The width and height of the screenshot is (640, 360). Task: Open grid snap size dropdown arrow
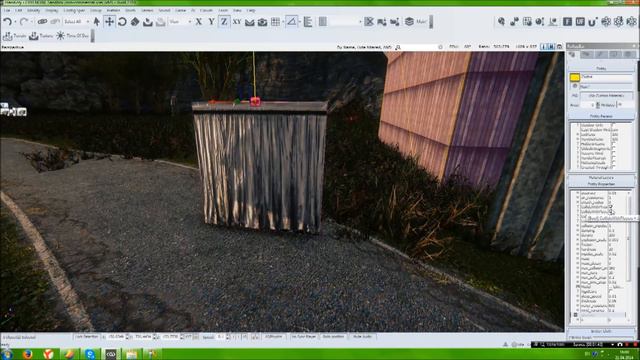coord(283,22)
